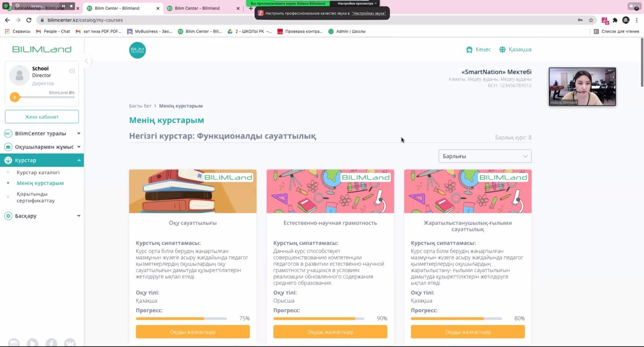Expand the Оқушылармен жұмыс menu section

42,147
